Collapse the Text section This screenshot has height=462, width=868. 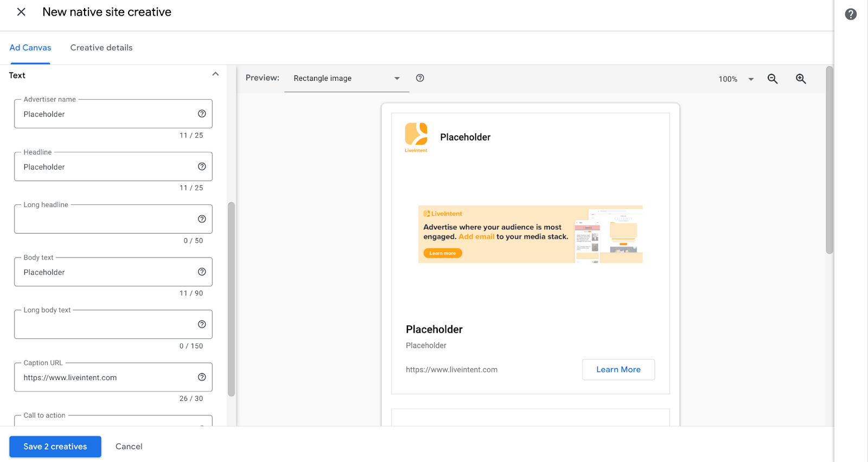point(215,74)
